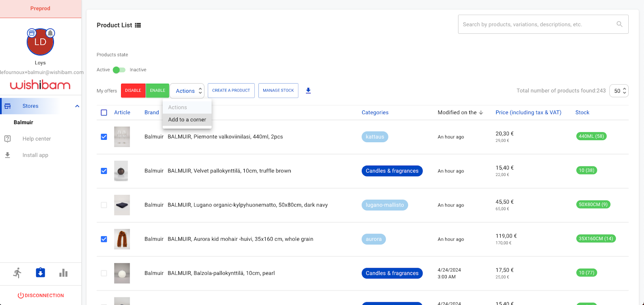644x305 pixels.
Task: Open 'BALMUIR, Aurora kid mohair -huivi' product name
Action: click(x=240, y=239)
